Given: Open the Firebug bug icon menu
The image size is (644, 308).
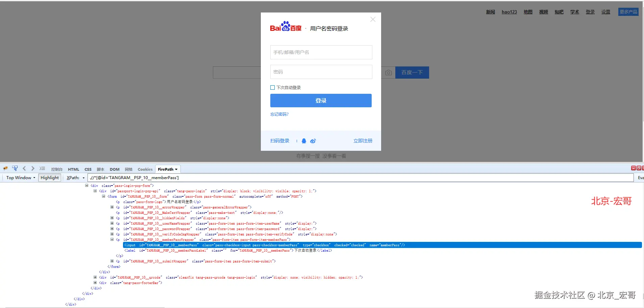Looking at the screenshot, I should click(x=5, y=169).
